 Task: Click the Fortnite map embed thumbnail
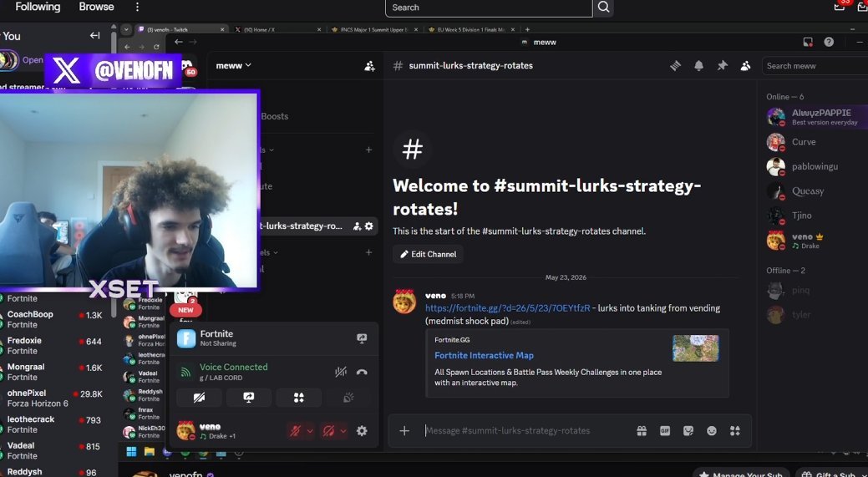[x=695, y=348]
